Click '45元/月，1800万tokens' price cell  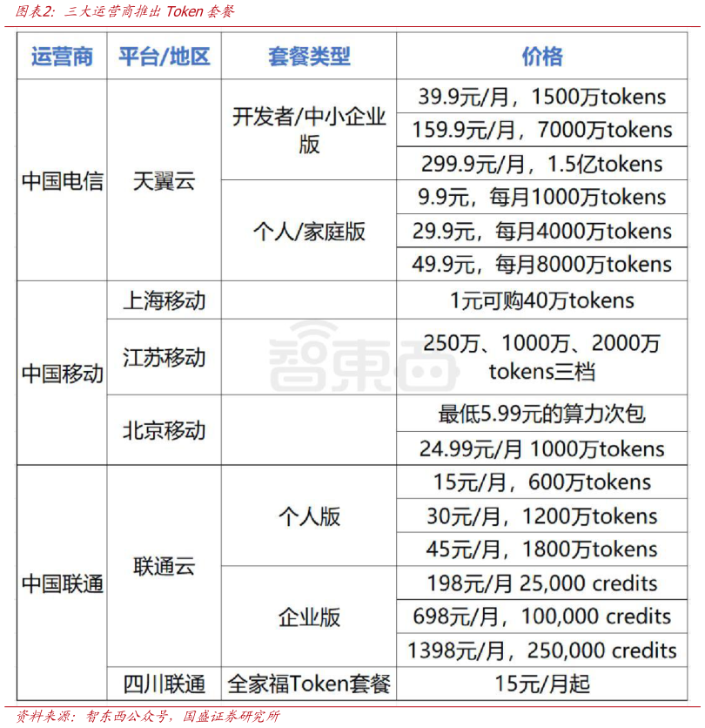pyautogui.click(x=542, y=549)
